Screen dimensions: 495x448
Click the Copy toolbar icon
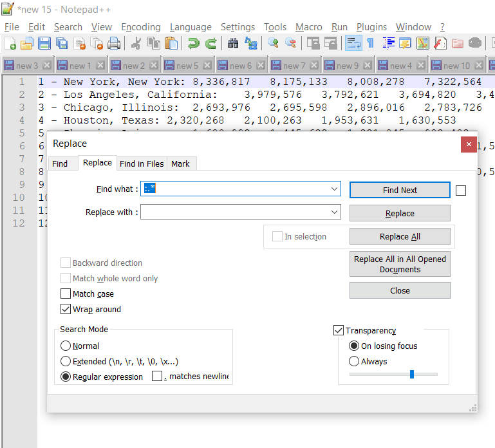[x=154, y=43]
